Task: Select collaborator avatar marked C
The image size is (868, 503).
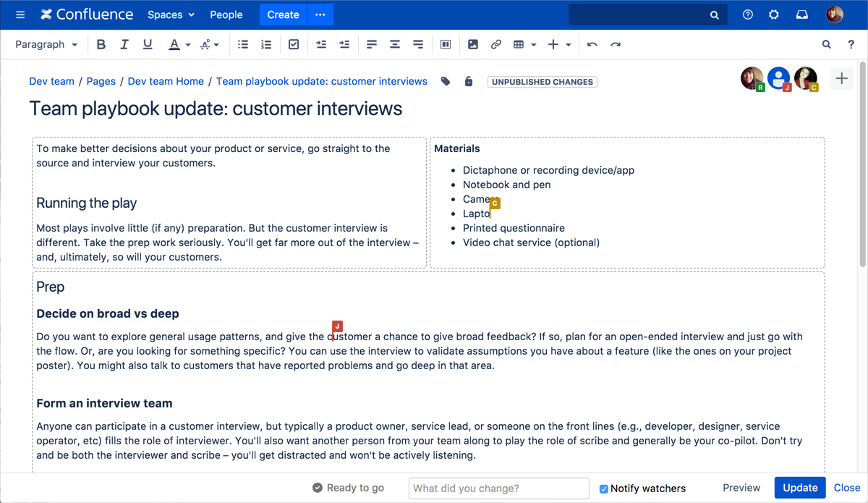Action: (806, 78)
